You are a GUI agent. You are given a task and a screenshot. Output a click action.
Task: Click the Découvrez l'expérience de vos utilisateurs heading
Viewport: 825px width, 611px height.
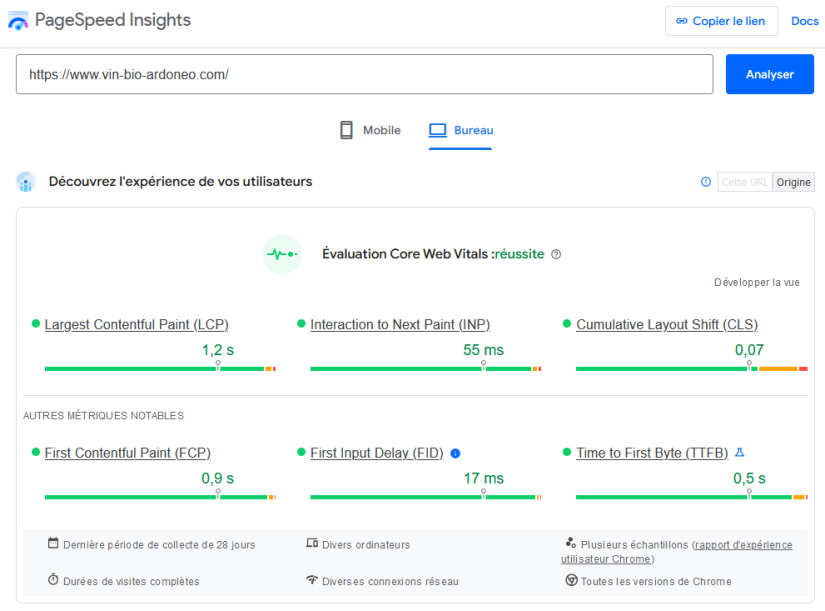point(180,182)
